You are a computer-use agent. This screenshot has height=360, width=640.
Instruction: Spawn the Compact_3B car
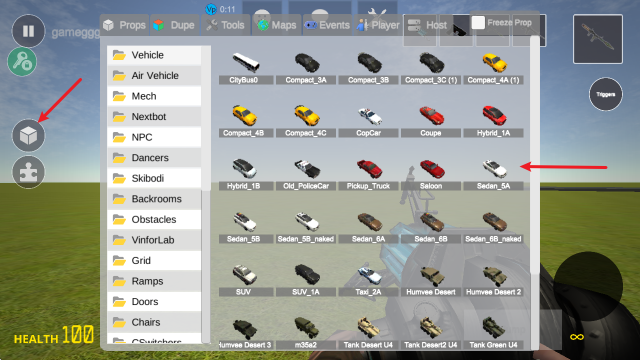tap(369, 68)
